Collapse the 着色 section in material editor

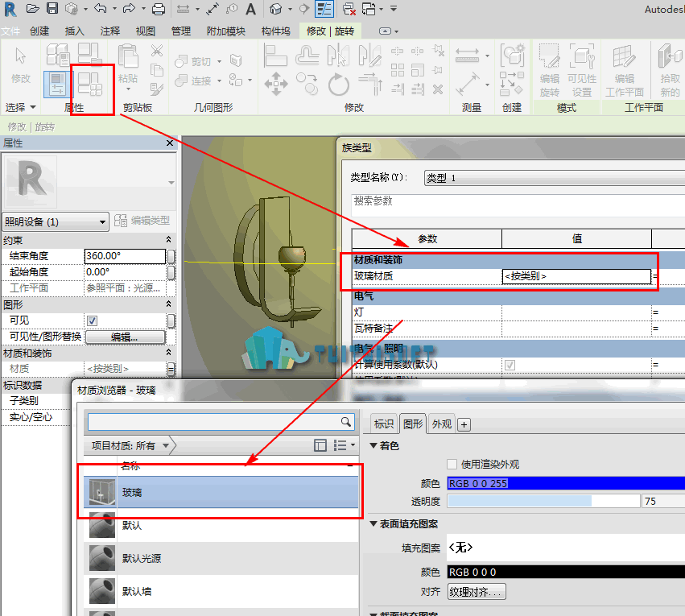tap(373, 445)
